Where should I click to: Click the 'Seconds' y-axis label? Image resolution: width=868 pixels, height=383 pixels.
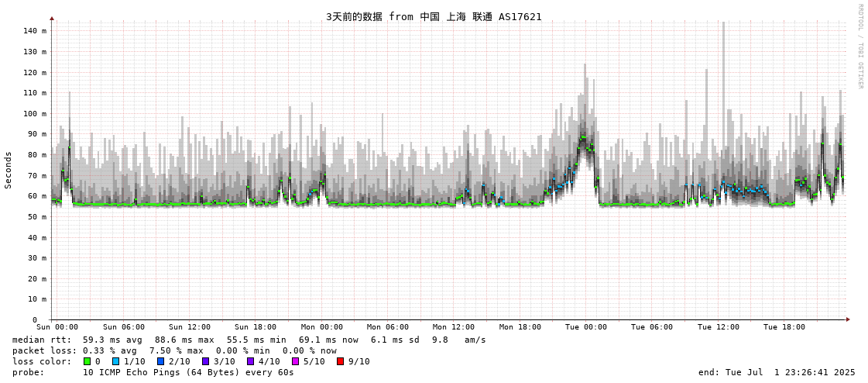point(9,170)
